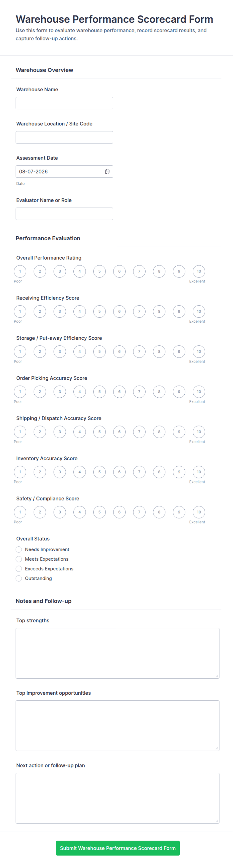233x868 pixels.
Task: Set Order Picking Accuracy Score to 9
Action: pos(179,392)
